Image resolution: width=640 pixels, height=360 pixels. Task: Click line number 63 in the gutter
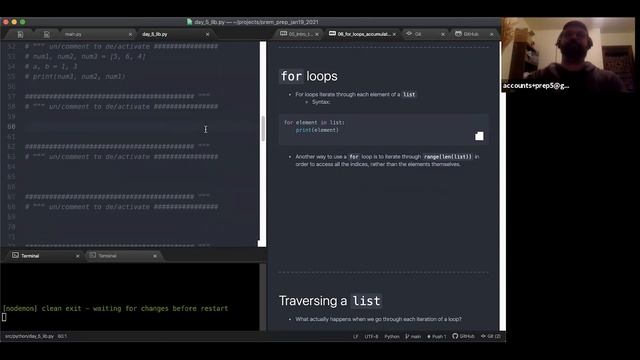pyautogui.click(x=11, y=157)
